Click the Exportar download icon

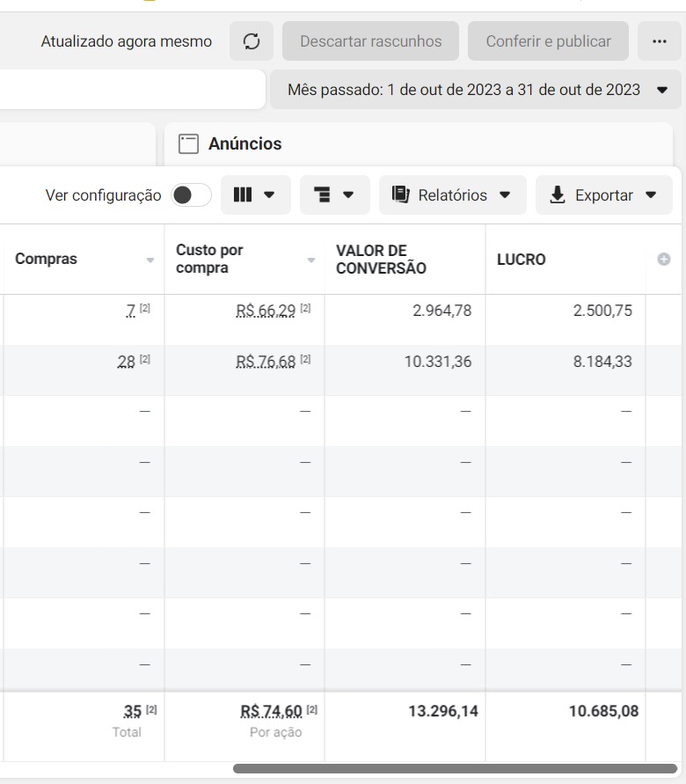pos(557,194)
